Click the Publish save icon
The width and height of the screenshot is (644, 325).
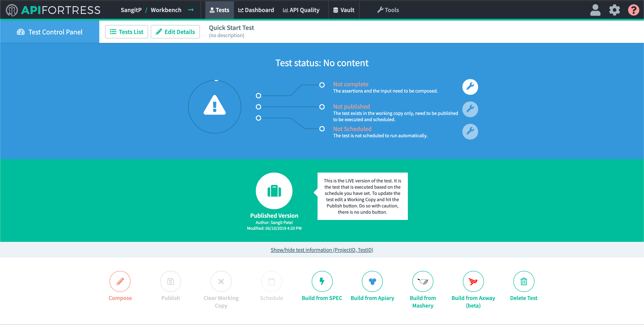[170, 281]
